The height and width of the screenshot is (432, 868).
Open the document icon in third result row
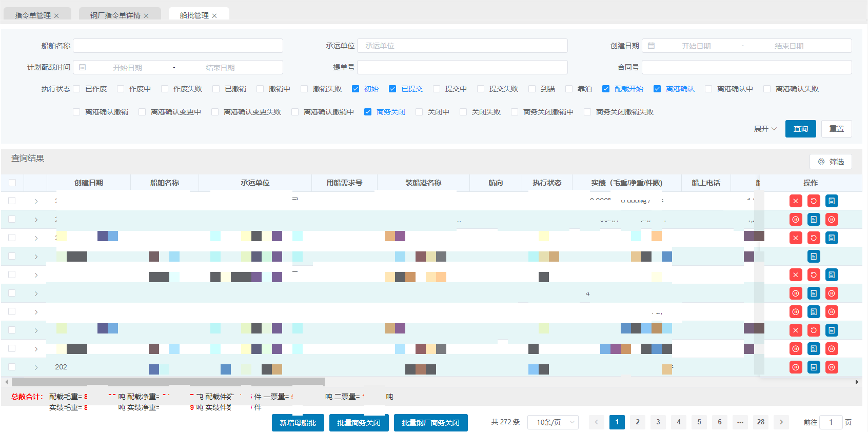832,238
